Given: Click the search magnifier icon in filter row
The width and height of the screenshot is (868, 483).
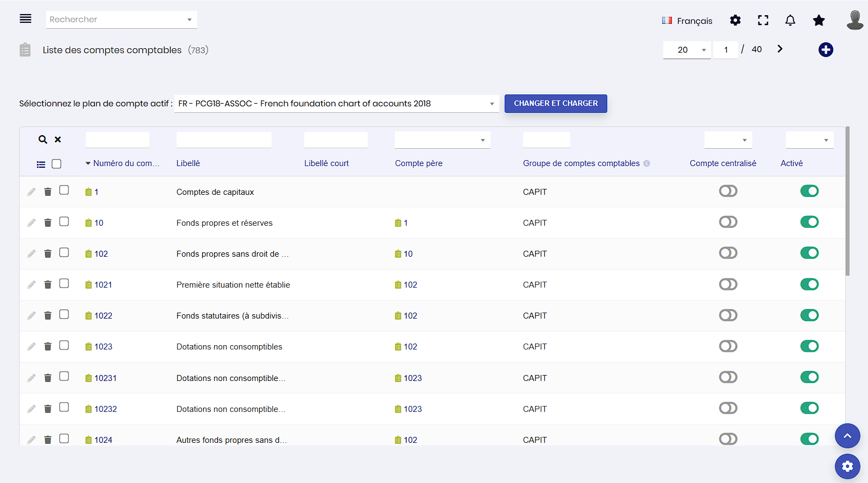Looking at the screenshot, I should click(x=42, y=140).
